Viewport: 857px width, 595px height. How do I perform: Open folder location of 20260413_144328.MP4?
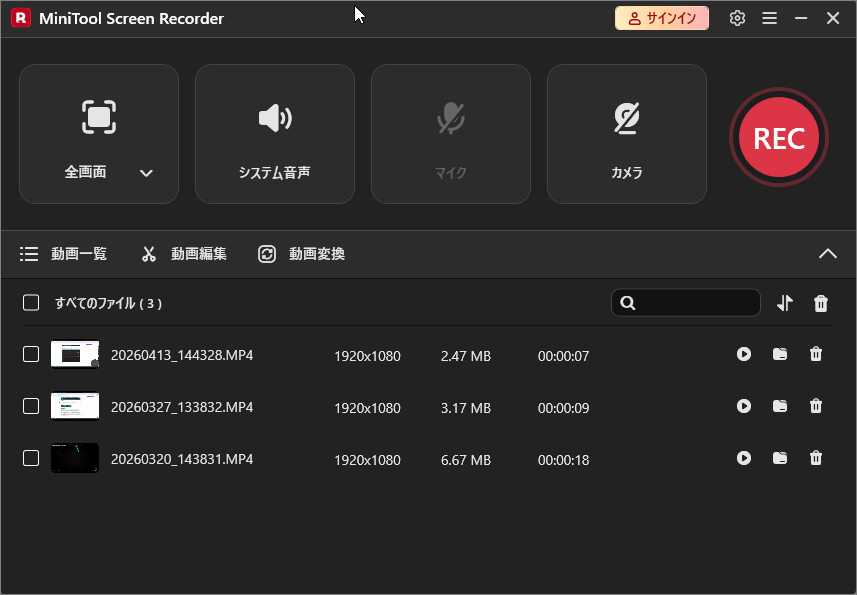[780, 354]
